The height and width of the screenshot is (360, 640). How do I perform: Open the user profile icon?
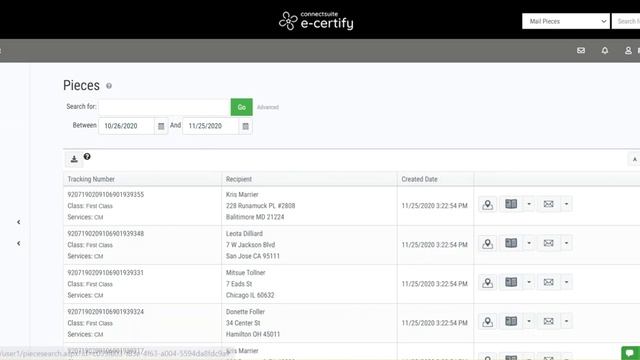click(628, 51)
